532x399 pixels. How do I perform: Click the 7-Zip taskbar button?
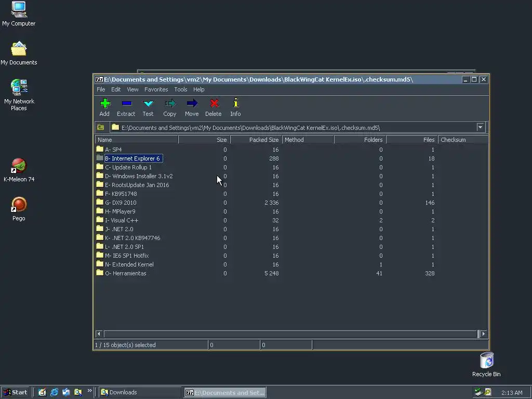225,393
